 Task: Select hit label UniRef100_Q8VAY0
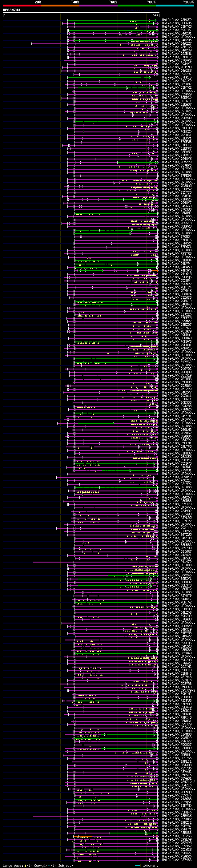(176, 477)
